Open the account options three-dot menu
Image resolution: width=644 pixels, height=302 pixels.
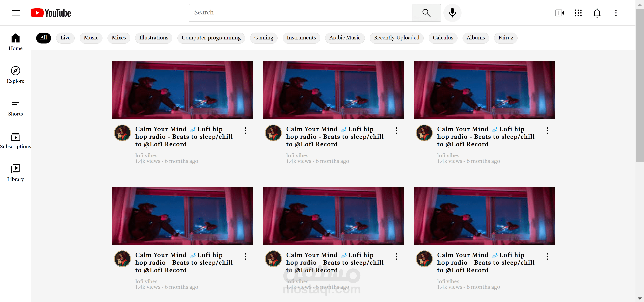616,13
